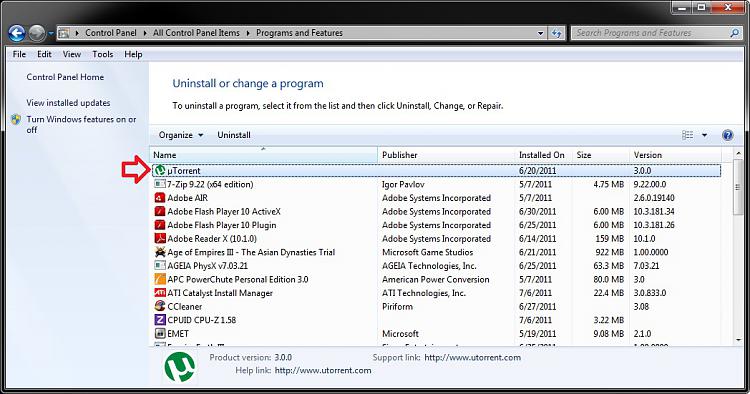Click the Control Panel icon in address bar
The image size is (750, 394).
(64, 33)
